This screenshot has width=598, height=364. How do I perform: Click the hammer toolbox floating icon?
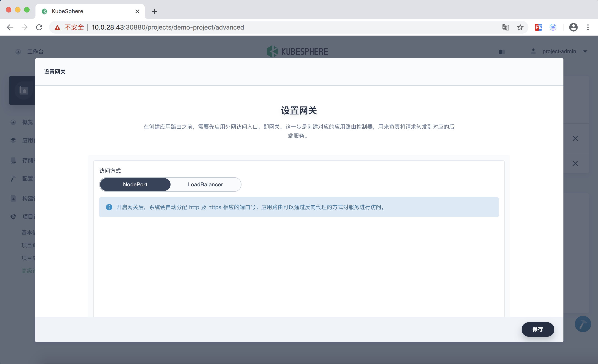coord(583,324)
